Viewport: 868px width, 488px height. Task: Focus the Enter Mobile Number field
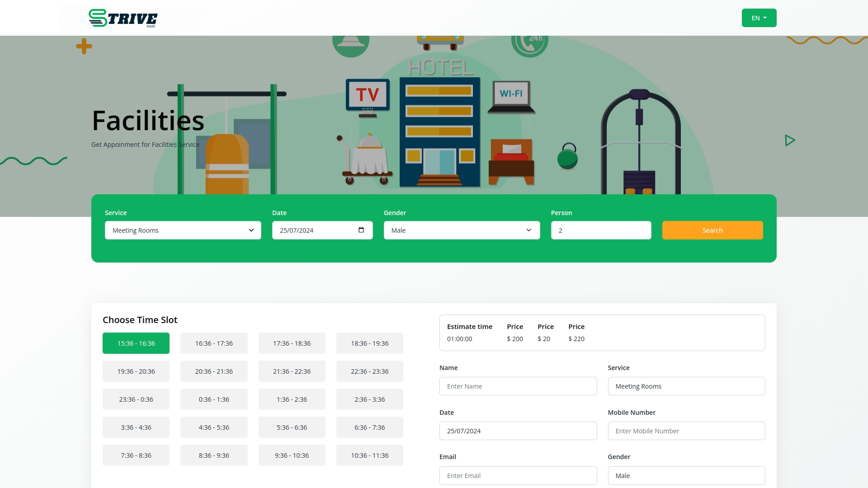coord(686,431)
